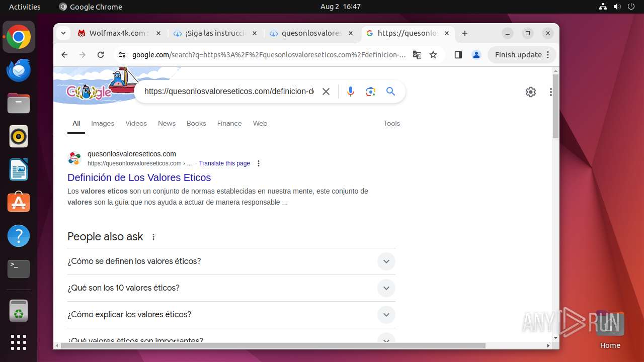
Task: Open Activities overview
Action: pos(25,7)
